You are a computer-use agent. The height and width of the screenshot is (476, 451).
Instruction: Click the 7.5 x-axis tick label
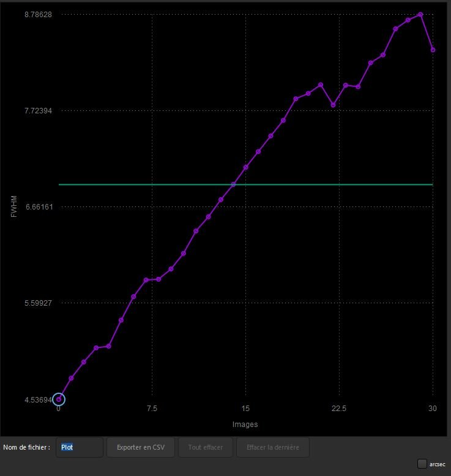pos(152,408)
